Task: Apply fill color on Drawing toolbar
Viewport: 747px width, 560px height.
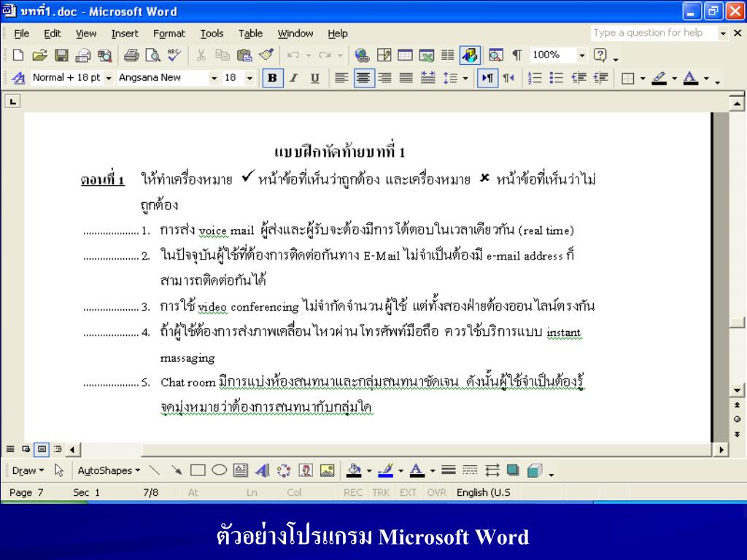Action: click(354, 470)
